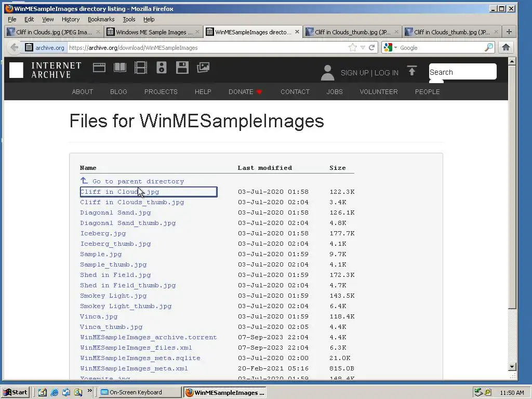Open the Software floppy disk icon
Viewport: 532px width, 399px height.
coord(182,68)
